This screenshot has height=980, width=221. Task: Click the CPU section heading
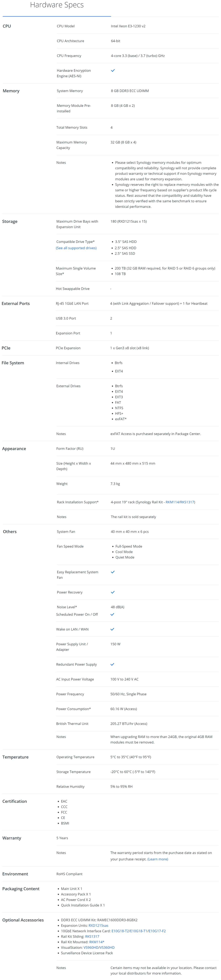pos(7,26)
